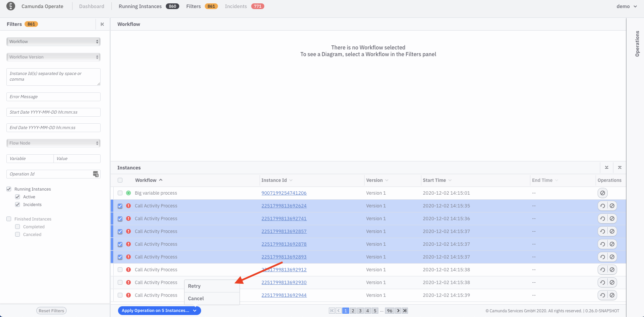This screenshot has height=317, width=644.
Task: Cancel instance 2251799813692930
Action: pos(612,282)
